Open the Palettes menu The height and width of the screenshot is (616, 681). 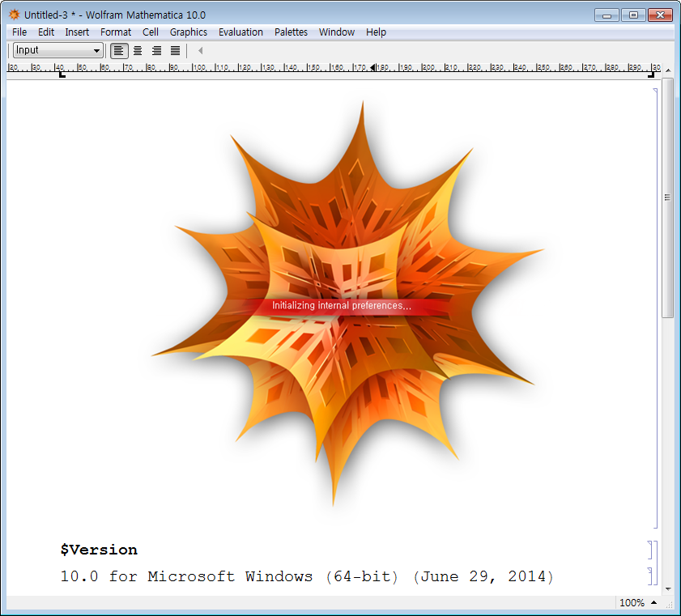291,32
